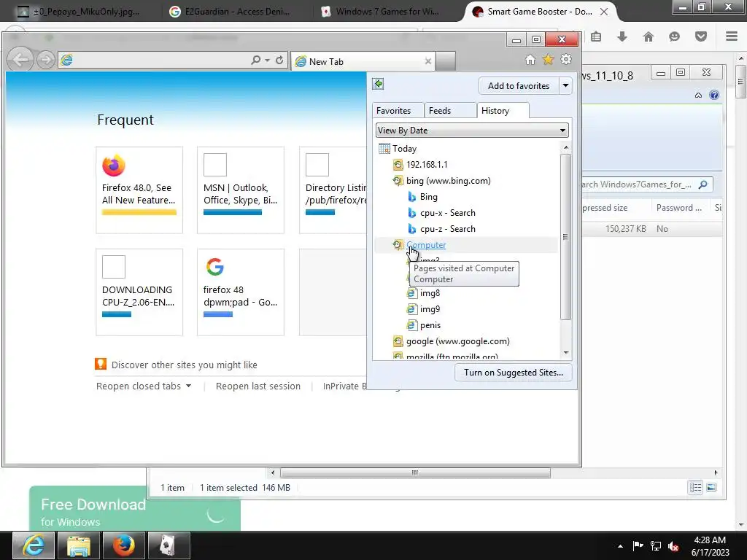This screenshot has width=747, height=560.
Task: Open help icon in the archive window
Action: (x=714, y=95)
